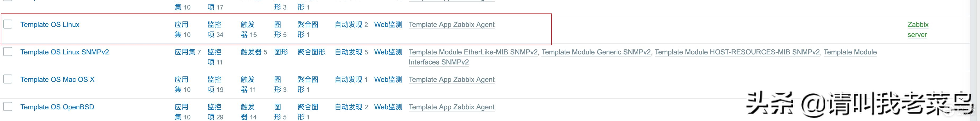Open Web监测 in the Mac OS X row
The image size is (980, 121).
click(x=388, y=80)
